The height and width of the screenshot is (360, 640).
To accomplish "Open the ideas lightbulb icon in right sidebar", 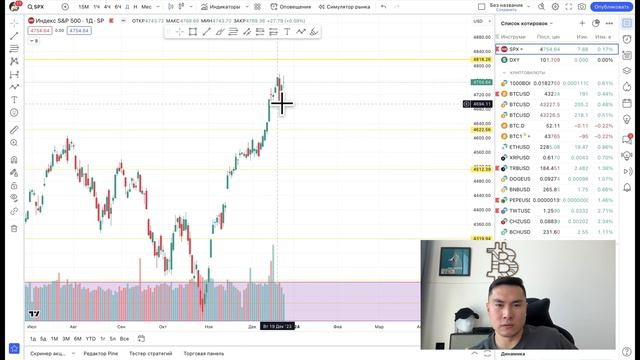I will tap(627, 119).
